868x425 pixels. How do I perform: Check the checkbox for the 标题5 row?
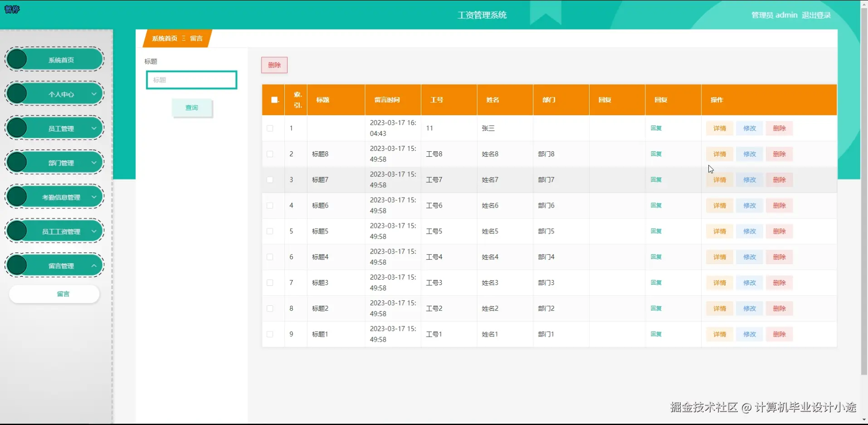point(270,231)
